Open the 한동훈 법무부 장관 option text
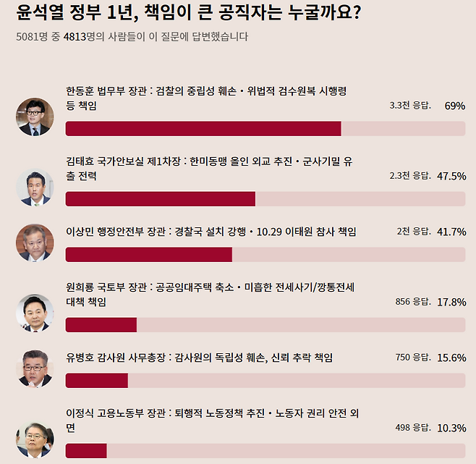 (206, 98)
